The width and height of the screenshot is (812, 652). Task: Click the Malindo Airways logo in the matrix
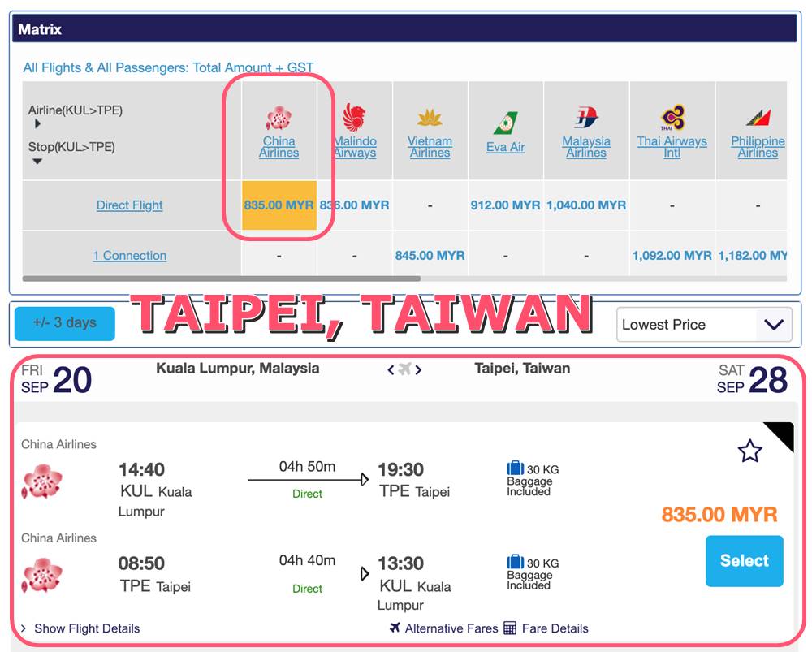354,117
